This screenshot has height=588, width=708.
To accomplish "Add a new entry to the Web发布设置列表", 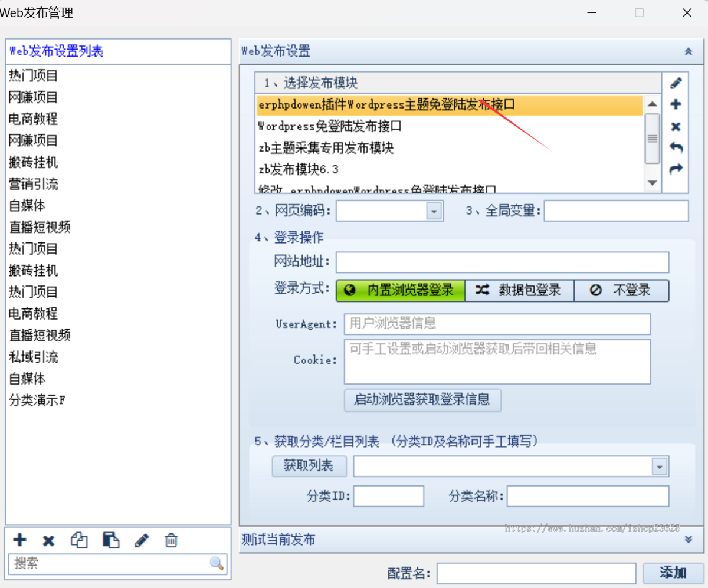I will (19, 540).
